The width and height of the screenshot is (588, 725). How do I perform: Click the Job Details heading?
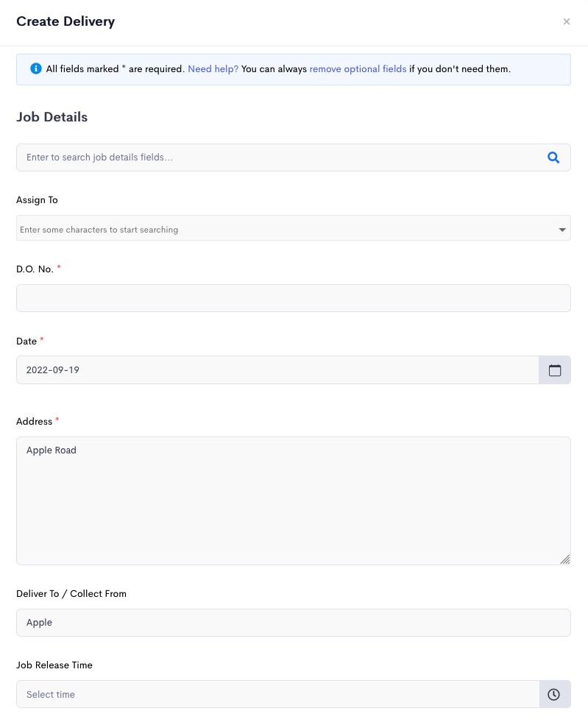[x=52, y=117]
